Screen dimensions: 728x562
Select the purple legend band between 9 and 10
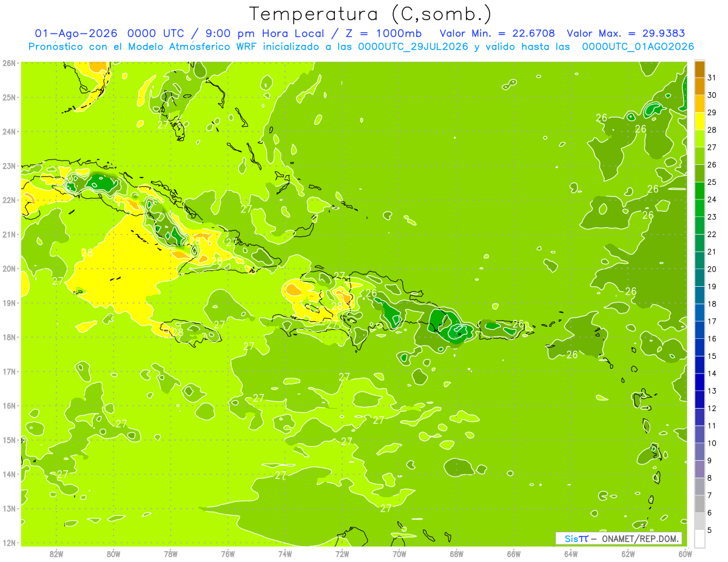click(699, 452)
